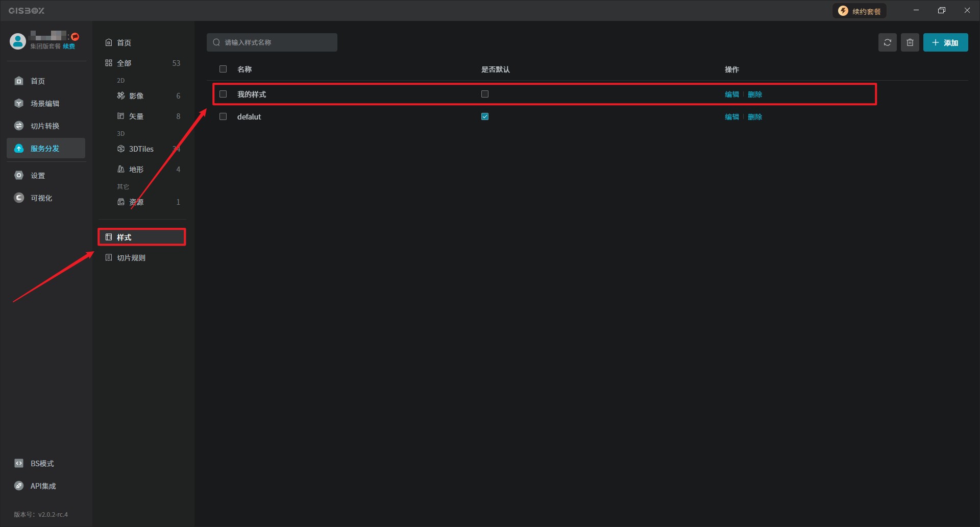Open 场景编辑 from the left sidebar
The height and width of the screenshot is (527, 980).
point(44,104)
